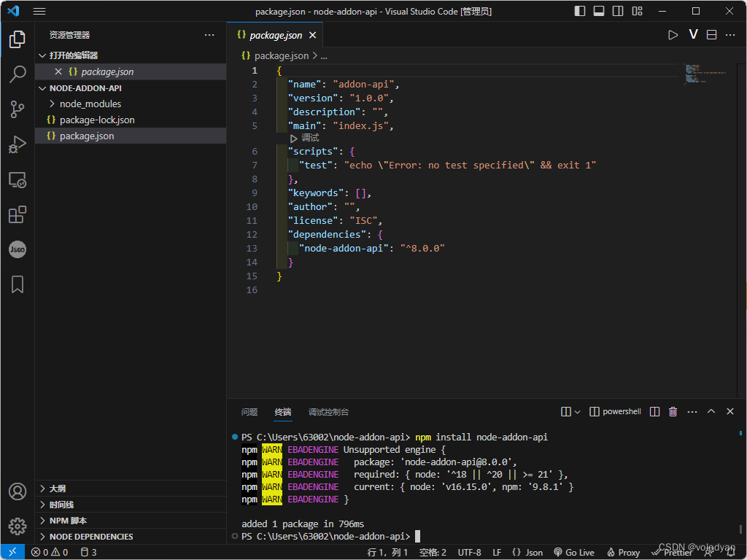747x560 pixels.
Task: Click the "node-addon-api" dependency key text
Action: tap(343, 248)
